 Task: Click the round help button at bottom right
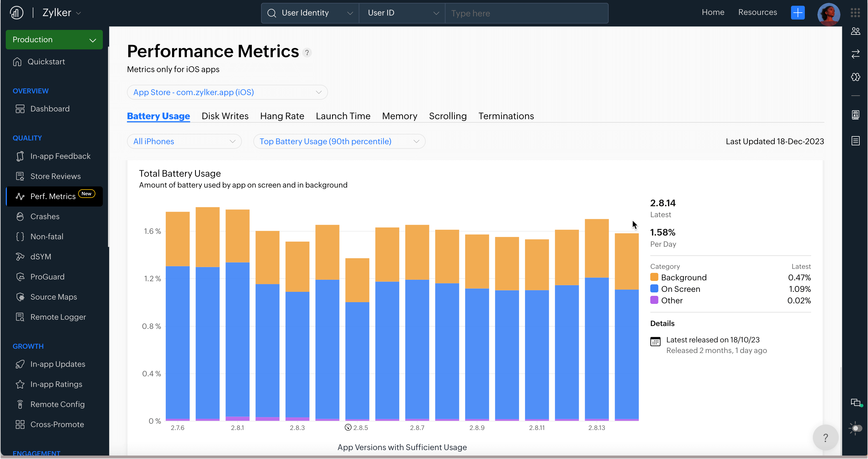(x=825, y=437)
